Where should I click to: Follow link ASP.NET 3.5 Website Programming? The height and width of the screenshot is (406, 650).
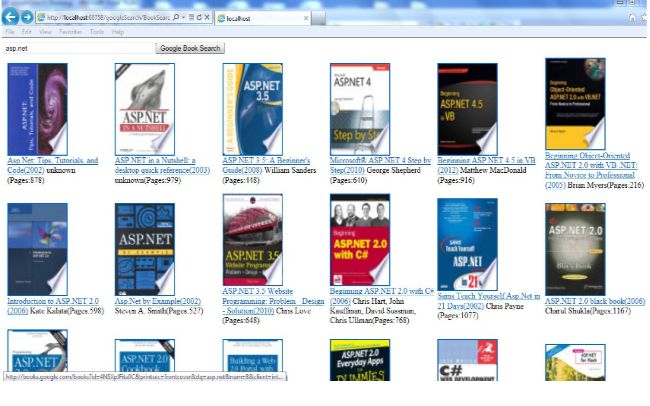coord(273,301)
